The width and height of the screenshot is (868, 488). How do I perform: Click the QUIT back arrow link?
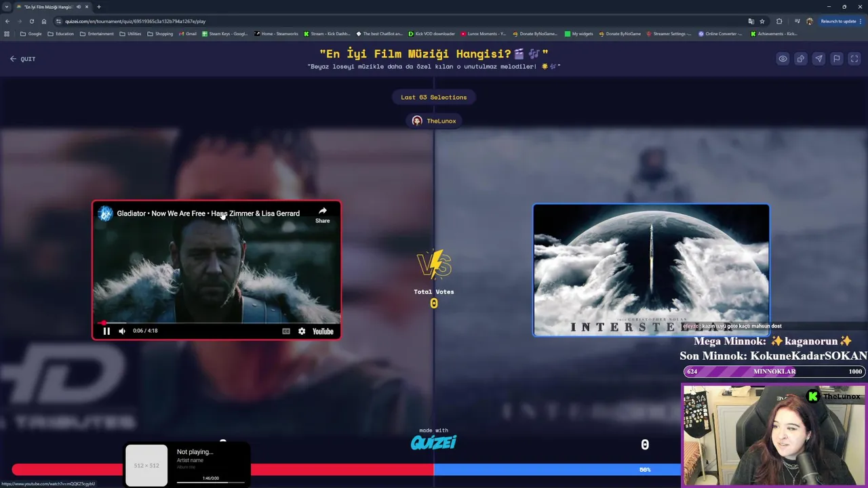coord(22,59)
